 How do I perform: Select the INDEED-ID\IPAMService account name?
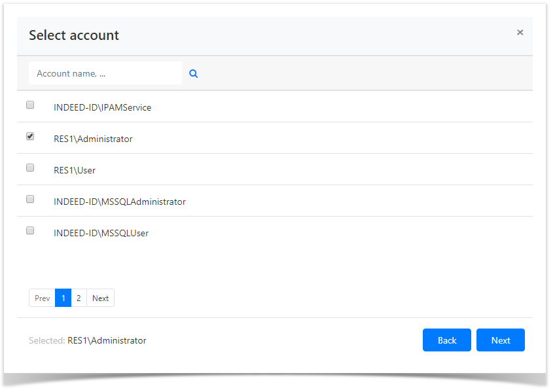tap(102, 107)
